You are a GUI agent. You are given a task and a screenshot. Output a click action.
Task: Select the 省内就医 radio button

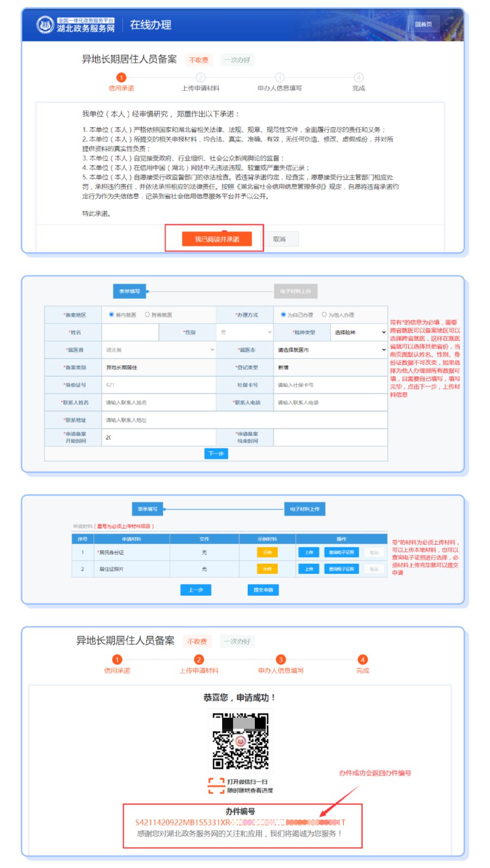[x=111, y=315]
